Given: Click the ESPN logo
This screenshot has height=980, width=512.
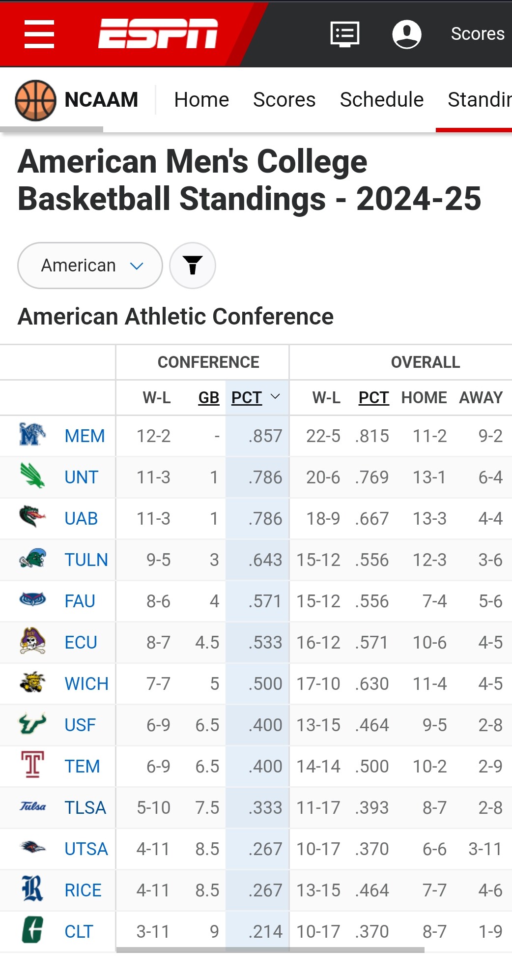Looking at the screenshot, I should [158, 34].
